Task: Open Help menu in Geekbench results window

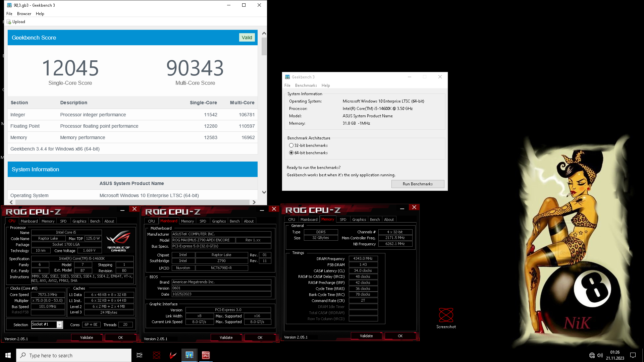Action: (40, 14)
